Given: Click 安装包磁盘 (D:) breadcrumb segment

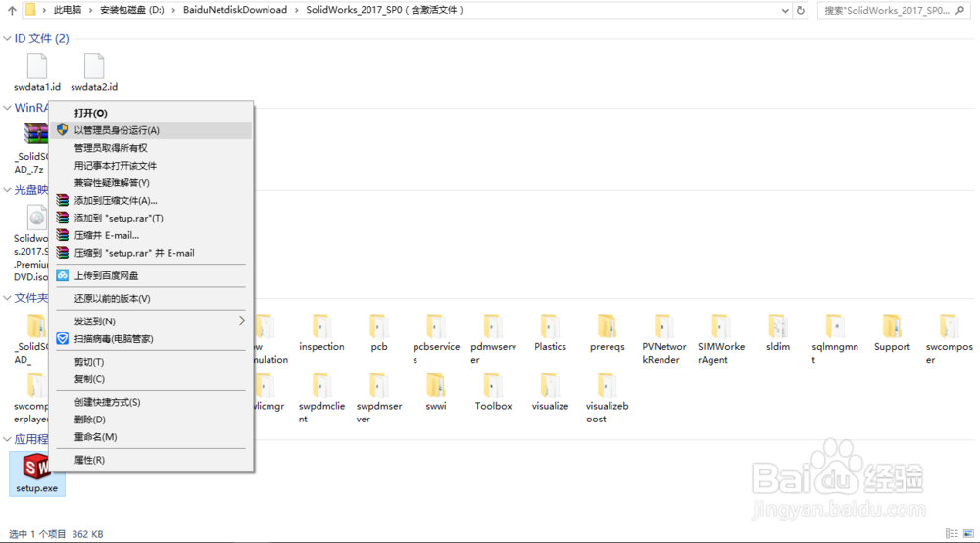Looking at the screenshot, I should [132, 10].
